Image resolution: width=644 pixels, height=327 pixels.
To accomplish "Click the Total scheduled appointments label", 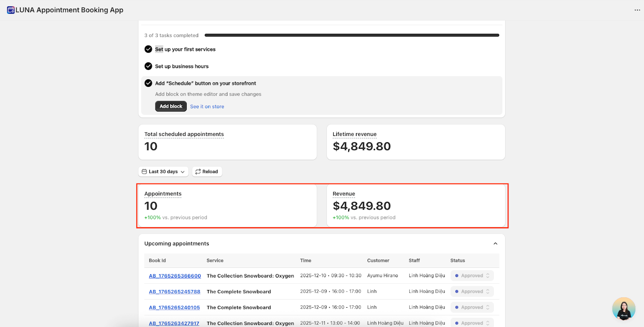I will pos(184,134).
